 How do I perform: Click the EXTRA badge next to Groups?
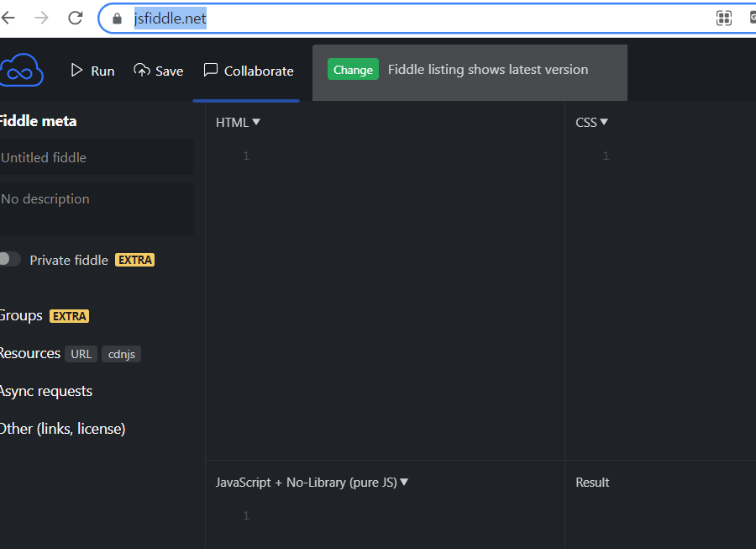pyautogui.click(x=70, y=316)
